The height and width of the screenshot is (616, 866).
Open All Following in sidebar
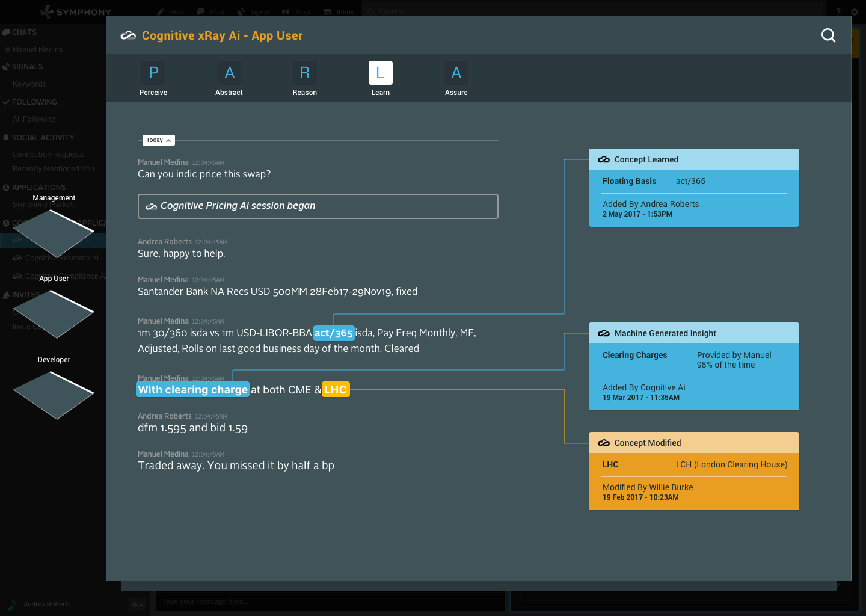[34, 119]
